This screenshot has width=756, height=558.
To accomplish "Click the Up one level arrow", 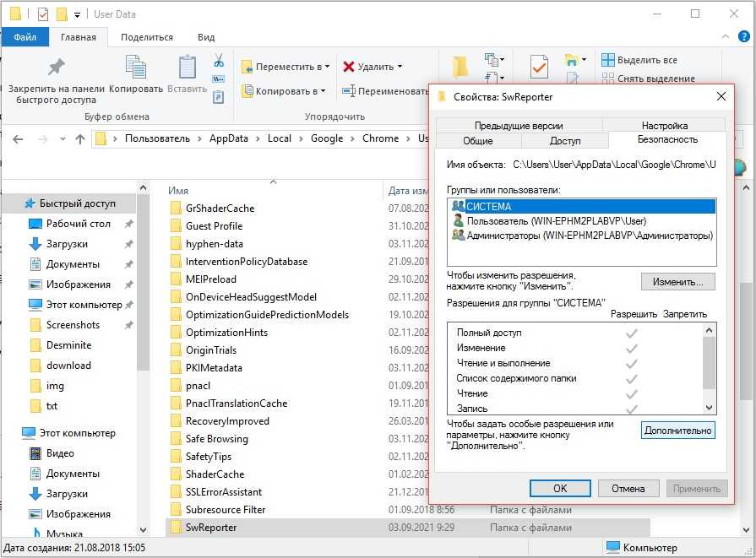I will 80,139.
